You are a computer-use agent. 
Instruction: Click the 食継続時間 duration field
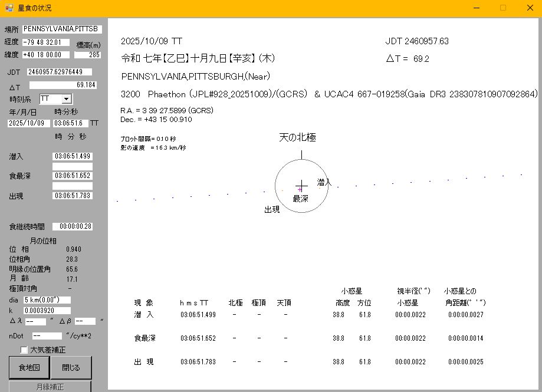click(x=72, y=226)
